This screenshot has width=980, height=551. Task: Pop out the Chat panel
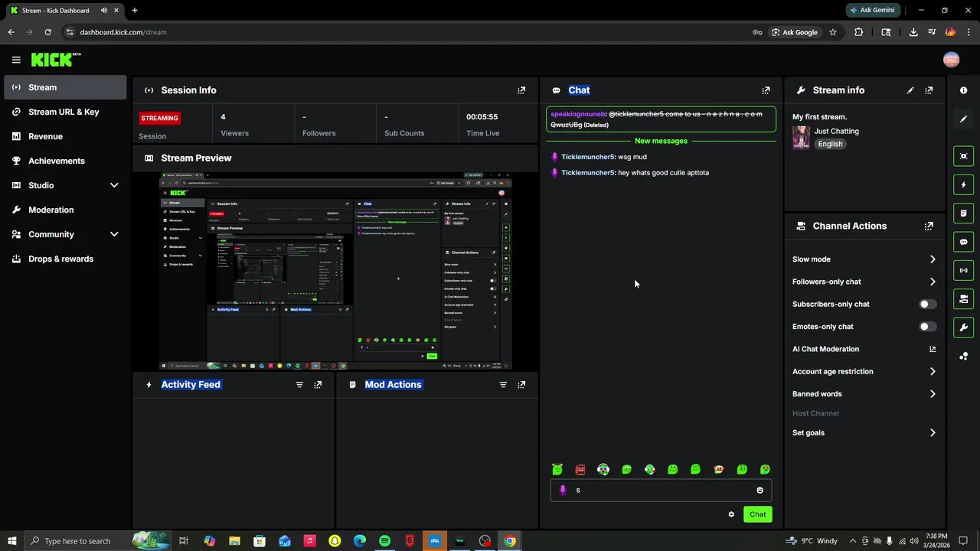click(766, 90)
